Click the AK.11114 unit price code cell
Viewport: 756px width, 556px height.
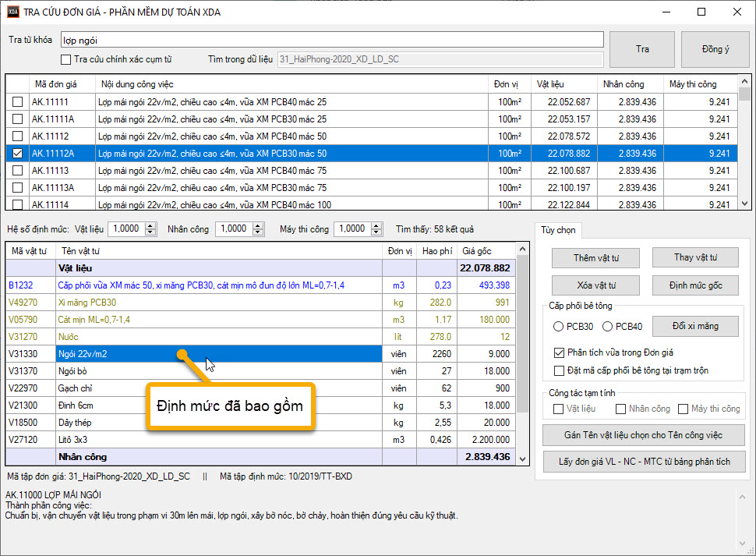[x=62, y=204]
